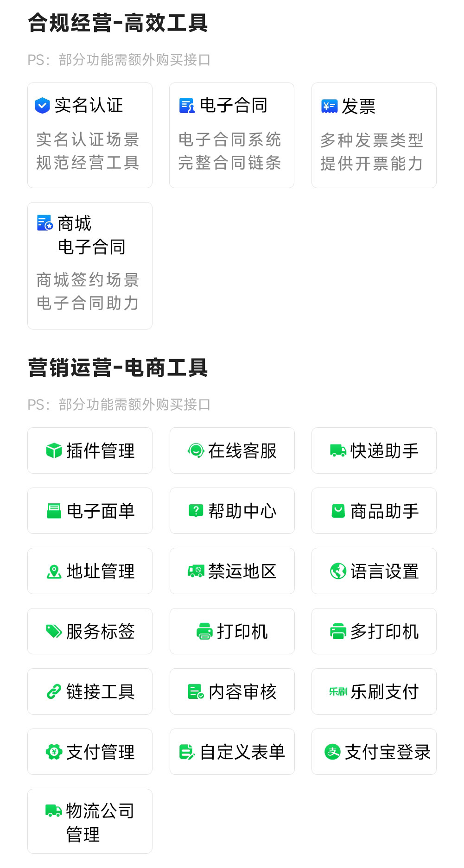Open 电子面单 tool
The width and height of the screenshot is (464, 868).
pos(90,511)
